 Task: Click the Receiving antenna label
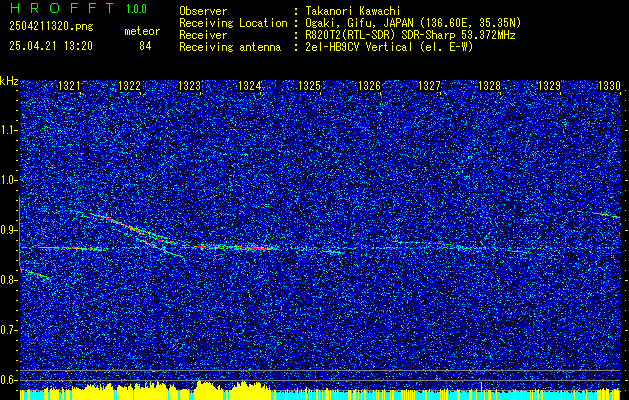[x=230, y=47]
